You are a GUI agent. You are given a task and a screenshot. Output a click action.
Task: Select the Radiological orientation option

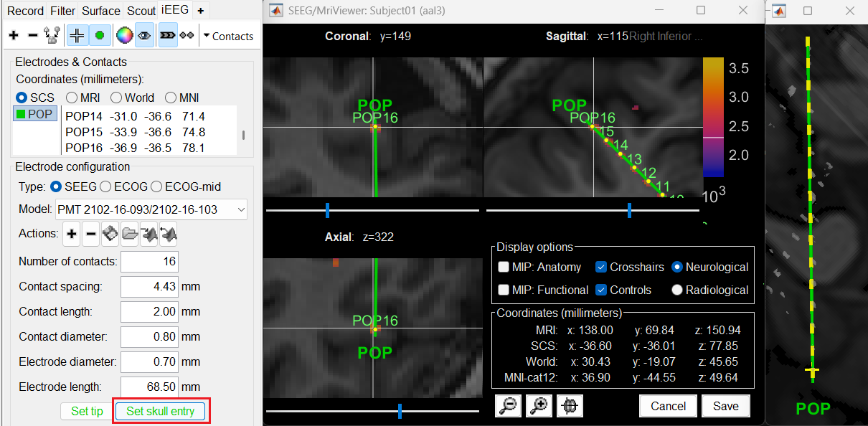click(676, 290)
